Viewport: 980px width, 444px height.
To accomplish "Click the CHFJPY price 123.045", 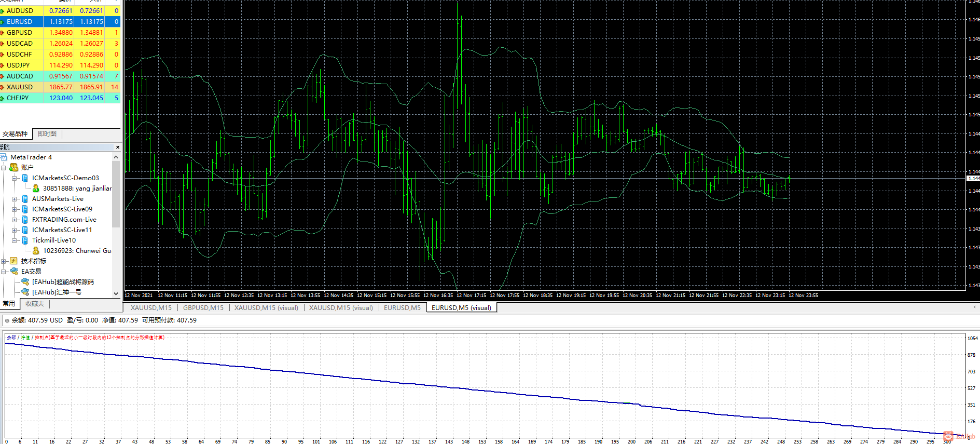I will tap(91, 98).
